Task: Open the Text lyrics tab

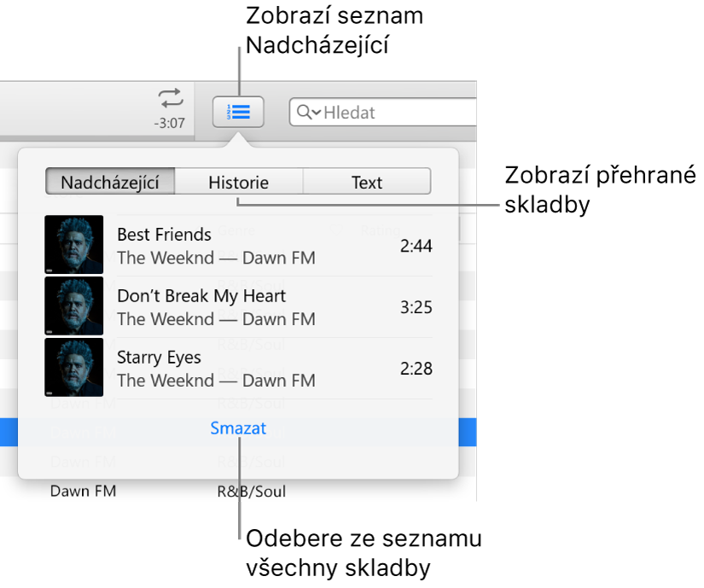Action: (367, 182)
